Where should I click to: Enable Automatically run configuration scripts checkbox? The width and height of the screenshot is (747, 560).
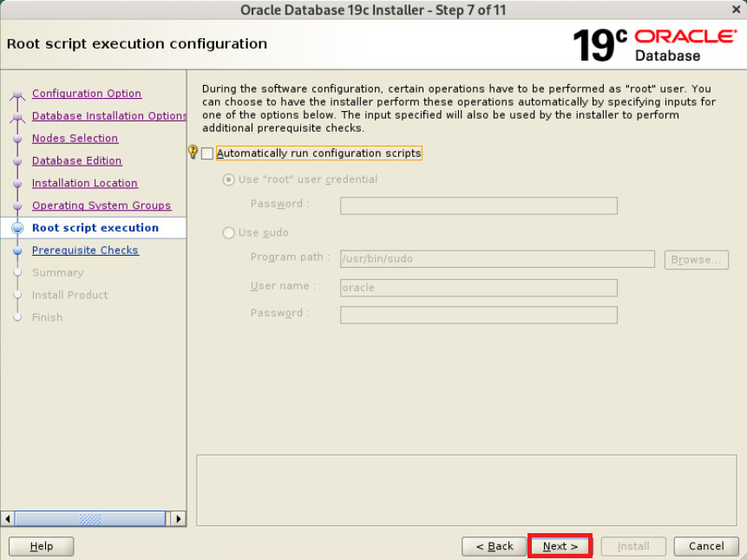point(207,153)
